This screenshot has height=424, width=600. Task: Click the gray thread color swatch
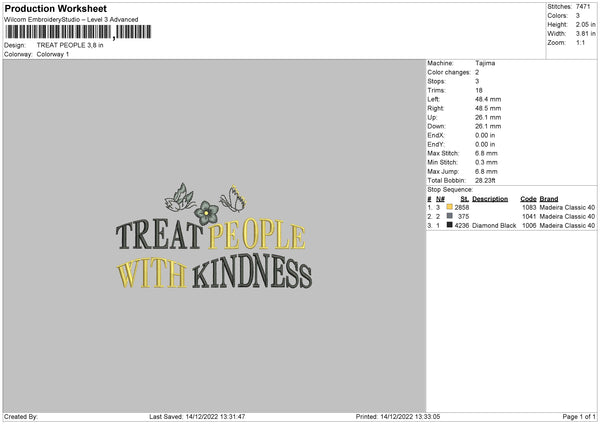point(449,216)
